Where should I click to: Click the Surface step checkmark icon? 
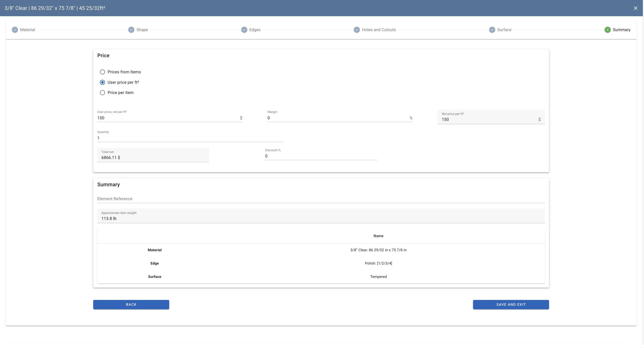[x=492, y=30]
